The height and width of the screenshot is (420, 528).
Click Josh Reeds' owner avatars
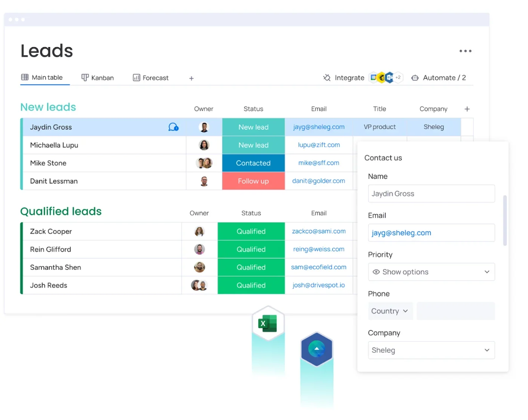click(x=200, y=285)
